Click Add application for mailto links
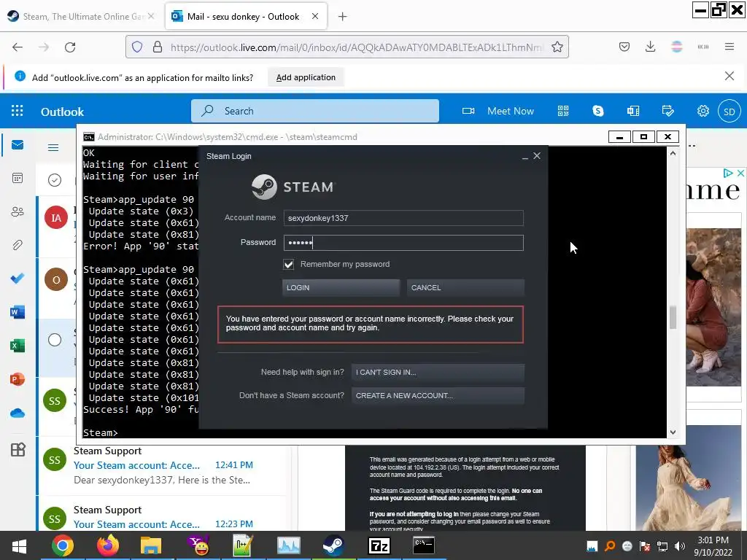The width and height of the screenshot is (747, 560). 306,77
